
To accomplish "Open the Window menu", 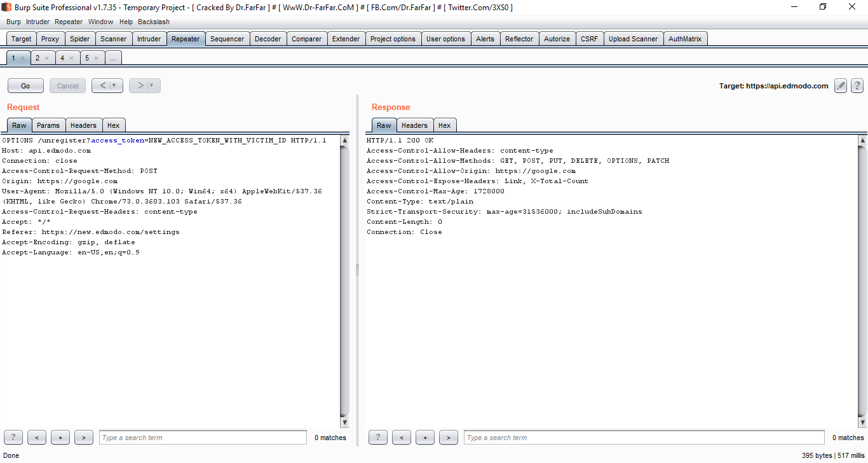I will tap(100, 22).
